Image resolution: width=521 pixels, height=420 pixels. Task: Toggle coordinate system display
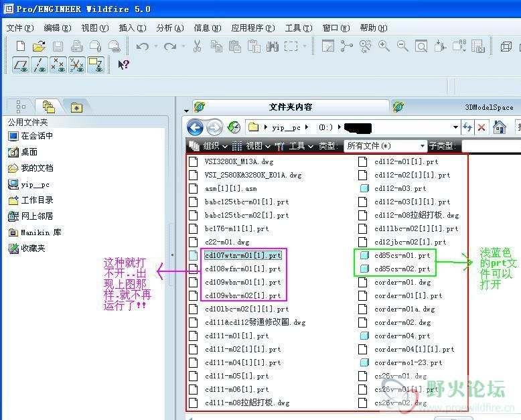point(77,65)
